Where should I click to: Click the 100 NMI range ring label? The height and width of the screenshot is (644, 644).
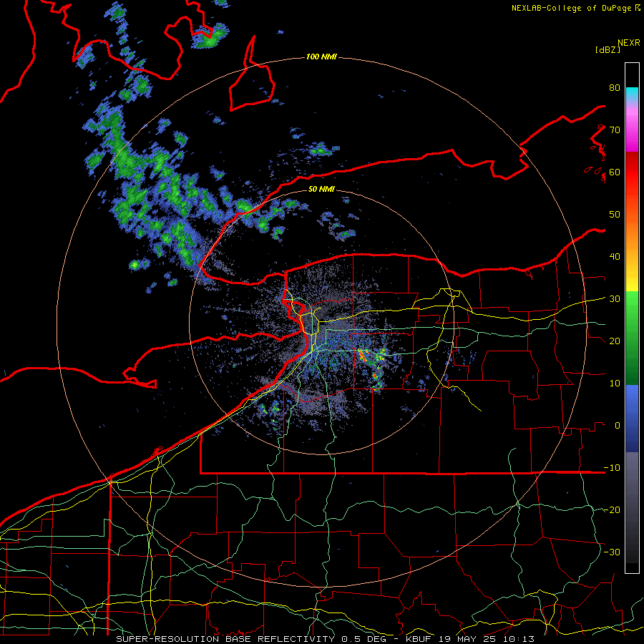(321, 57)
